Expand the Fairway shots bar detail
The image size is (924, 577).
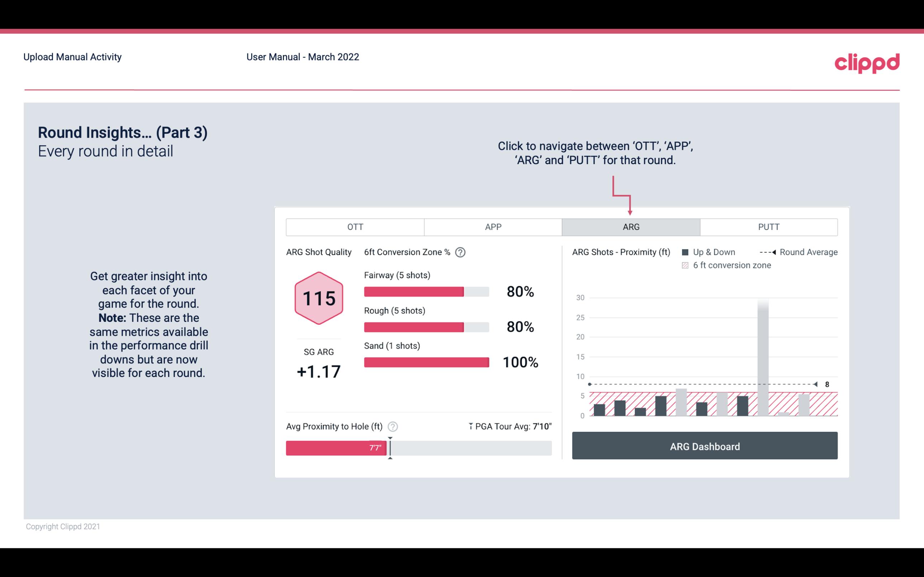click(426, 291)
